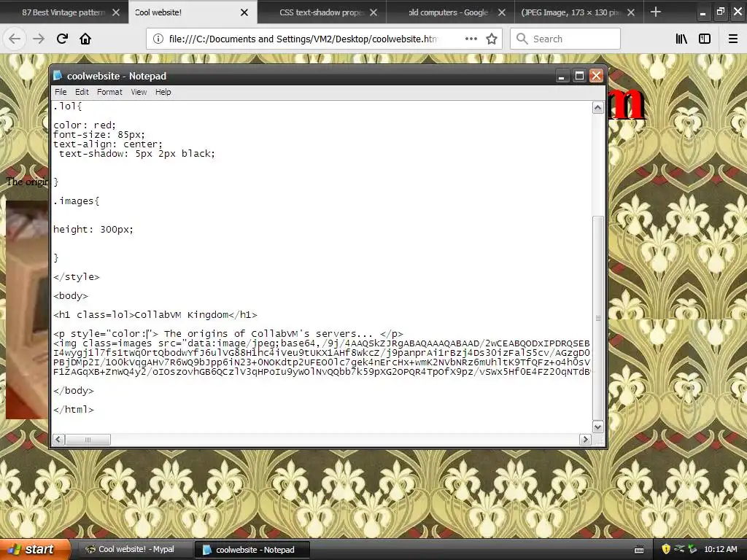This screenshot has height=560, width=747.
Task: Close the 'old computers - Google' tab
Action: tap(502, 12)
